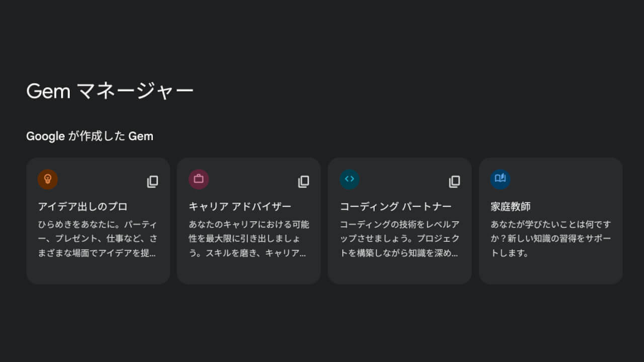Select the briefcase icon on キャリア アドバイザー
Viewport: 644px width, 362px height.
pyautogui.click(x=199, y=179)
